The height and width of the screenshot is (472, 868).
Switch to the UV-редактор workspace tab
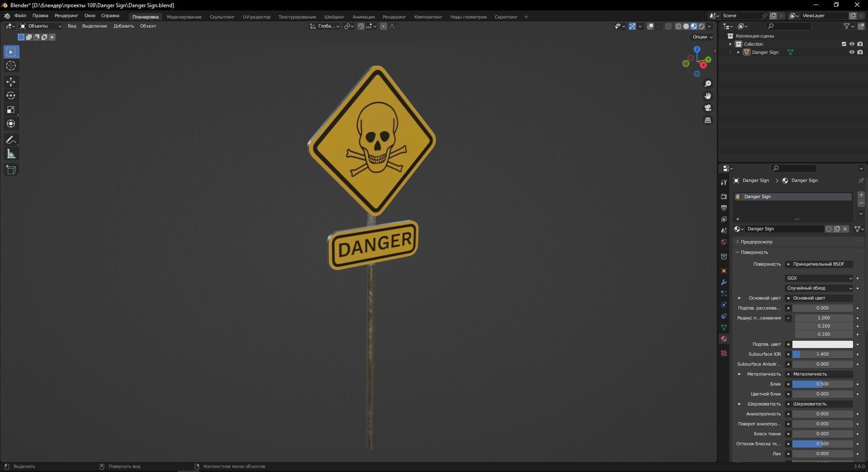256,17
